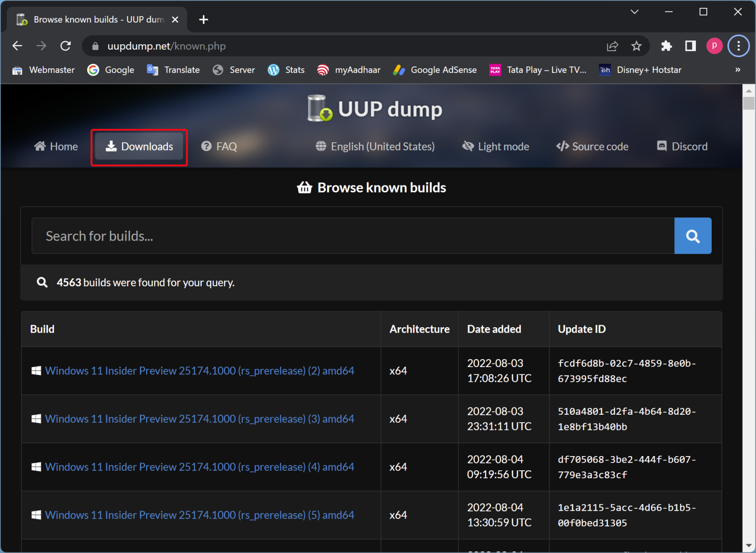Click date 2022-08-03 17:08:26 UTC

click(499, 371)
